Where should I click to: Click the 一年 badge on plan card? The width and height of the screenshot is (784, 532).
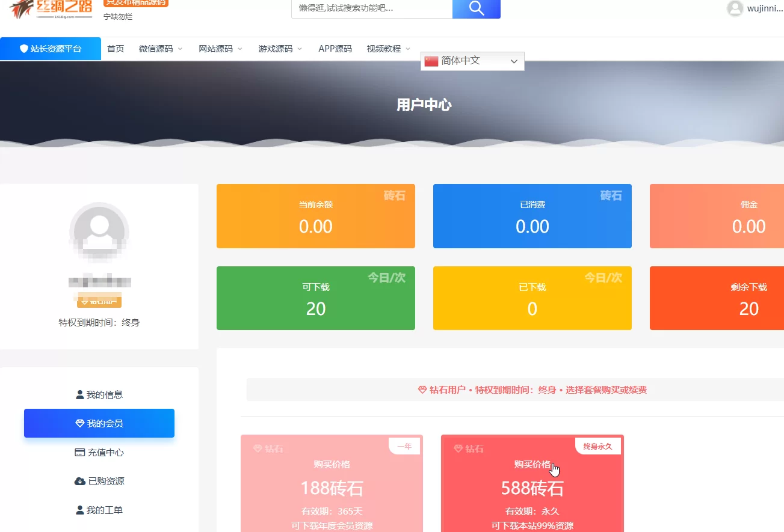(x=404, y=446)
